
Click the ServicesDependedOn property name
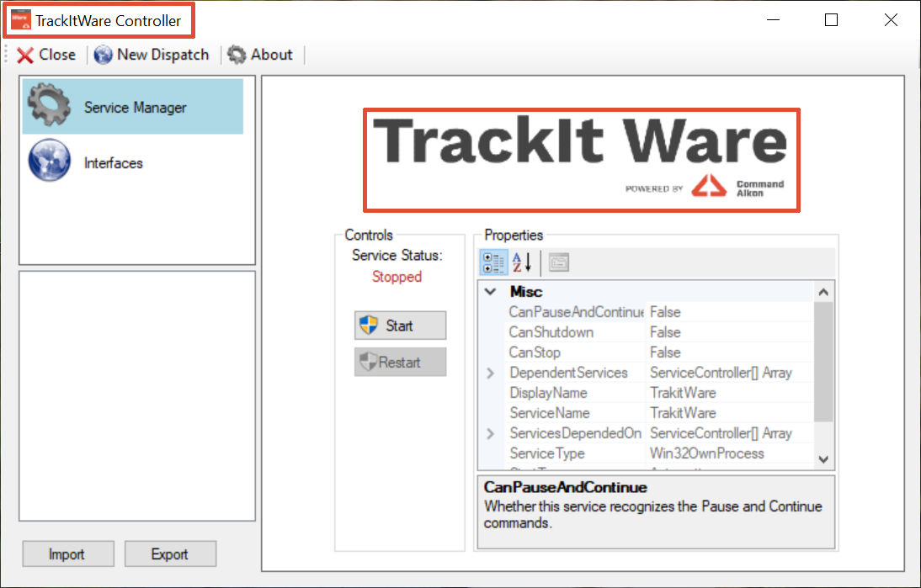[x=575, y=434]
